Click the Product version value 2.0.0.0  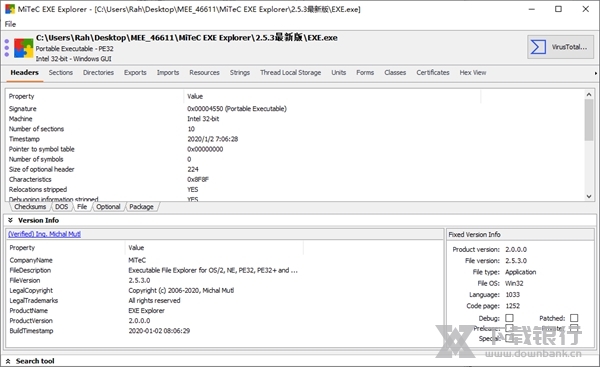516,250
